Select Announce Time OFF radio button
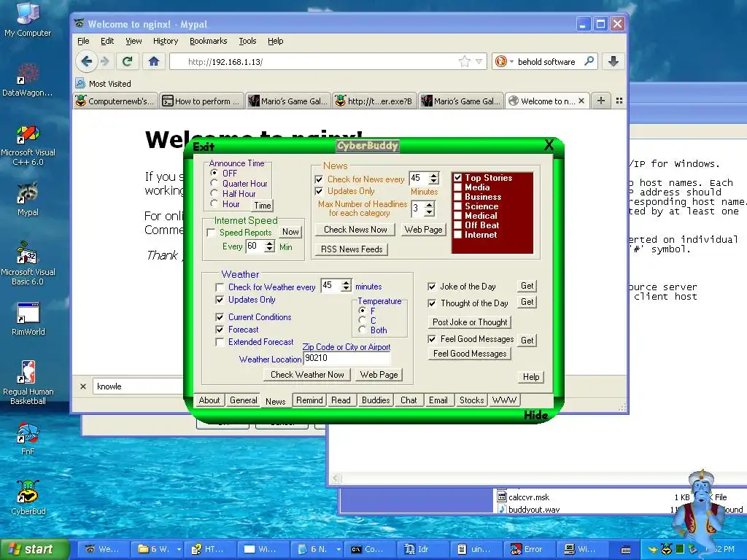 point(214,173)
